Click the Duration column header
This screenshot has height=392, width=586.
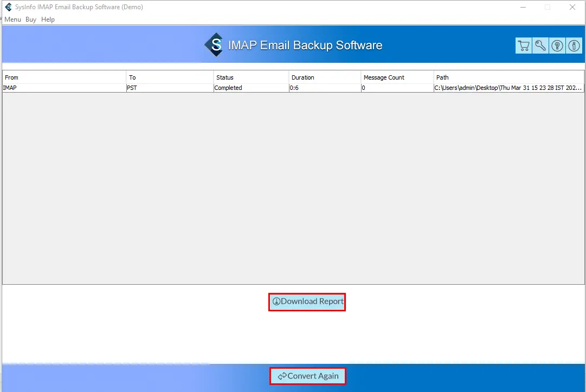click(x=325, y=77)
